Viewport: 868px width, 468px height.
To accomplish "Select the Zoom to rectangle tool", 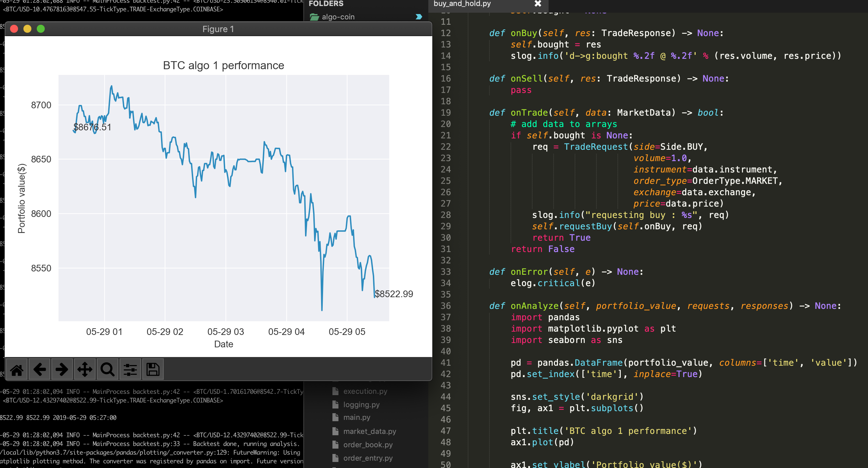I will (x=108, y=369).
